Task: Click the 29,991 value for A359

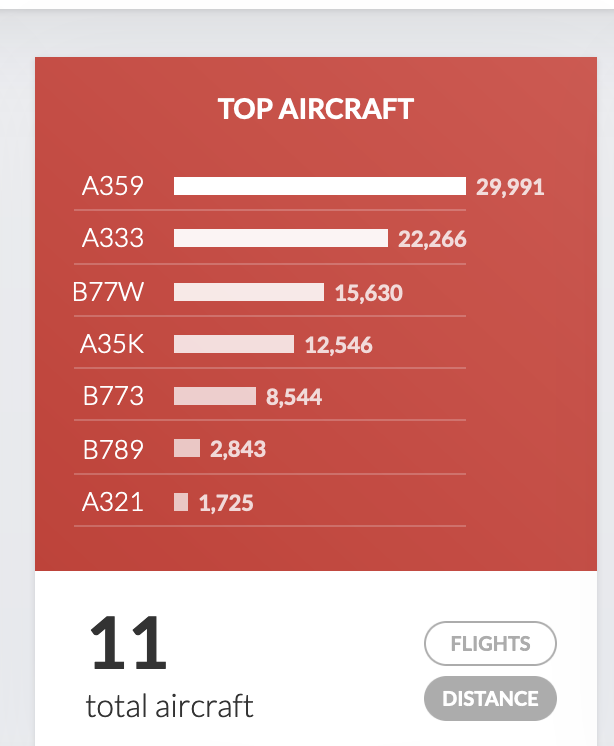Action: click(x=510, y=187)
